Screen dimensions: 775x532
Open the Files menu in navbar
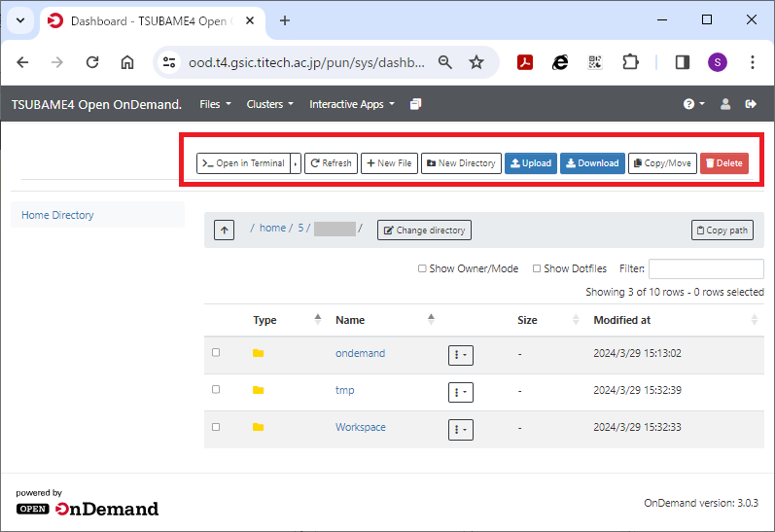coord(215,104)
